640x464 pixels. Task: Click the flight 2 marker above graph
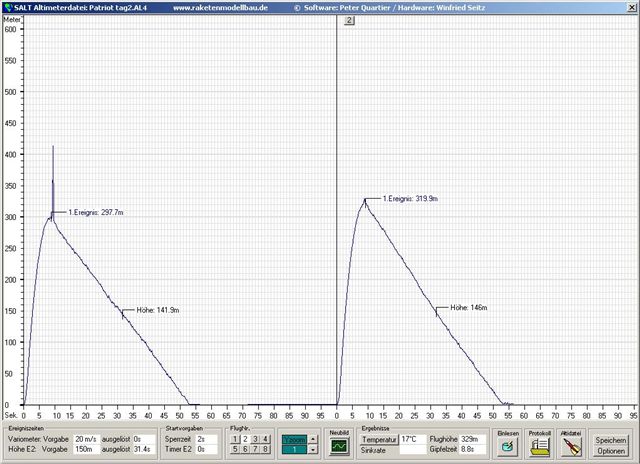point(349,20)
